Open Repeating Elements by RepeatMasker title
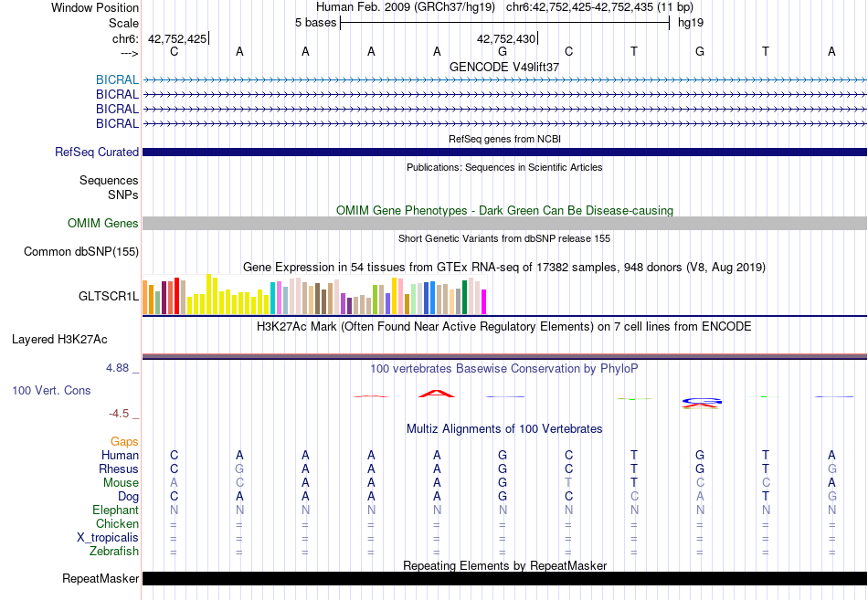The image size is (868, 600). click(x=504, y=565)
